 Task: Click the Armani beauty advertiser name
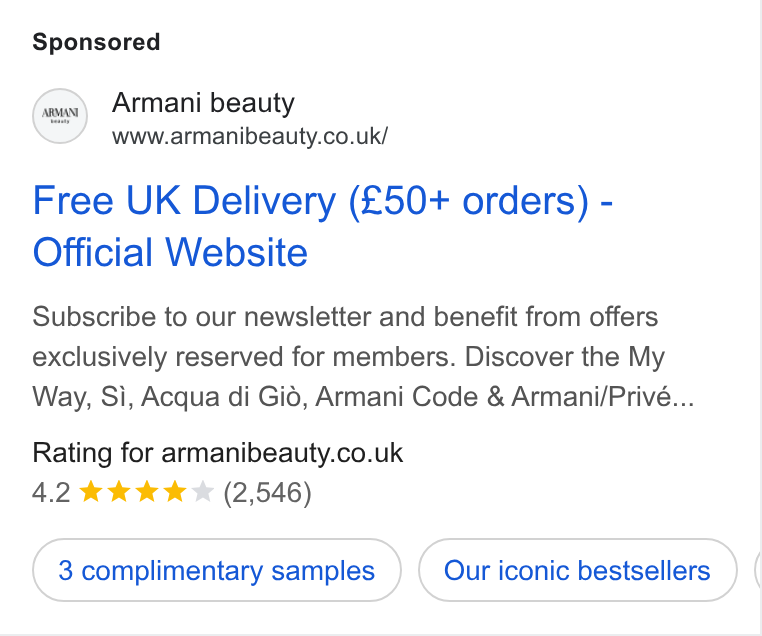coord(203,103)
